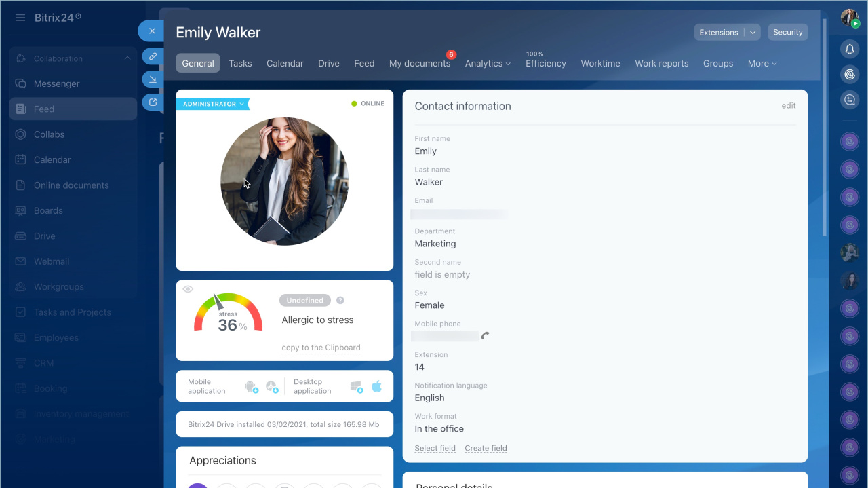Screen dimensions: 868x488
Task: Open the ADMINISTRATOR role dropdown
Action: coord(213,104)
